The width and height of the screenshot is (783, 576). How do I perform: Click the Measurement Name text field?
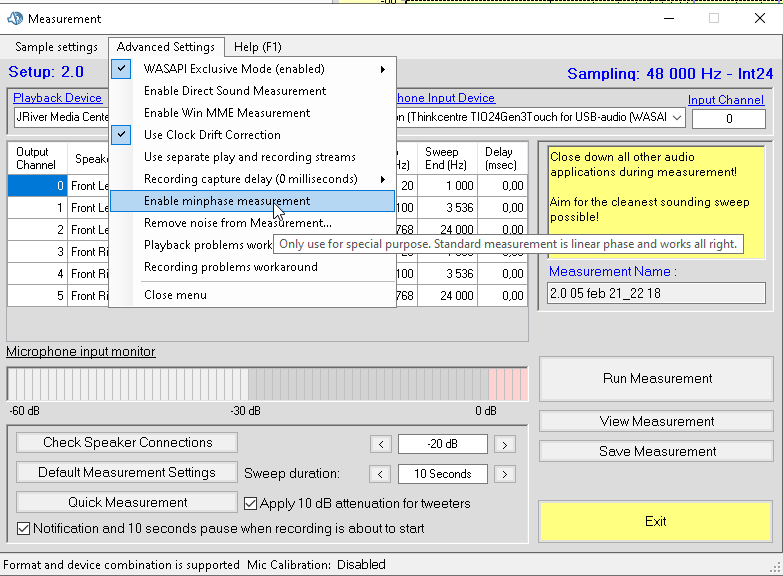(x=658, y=293)
